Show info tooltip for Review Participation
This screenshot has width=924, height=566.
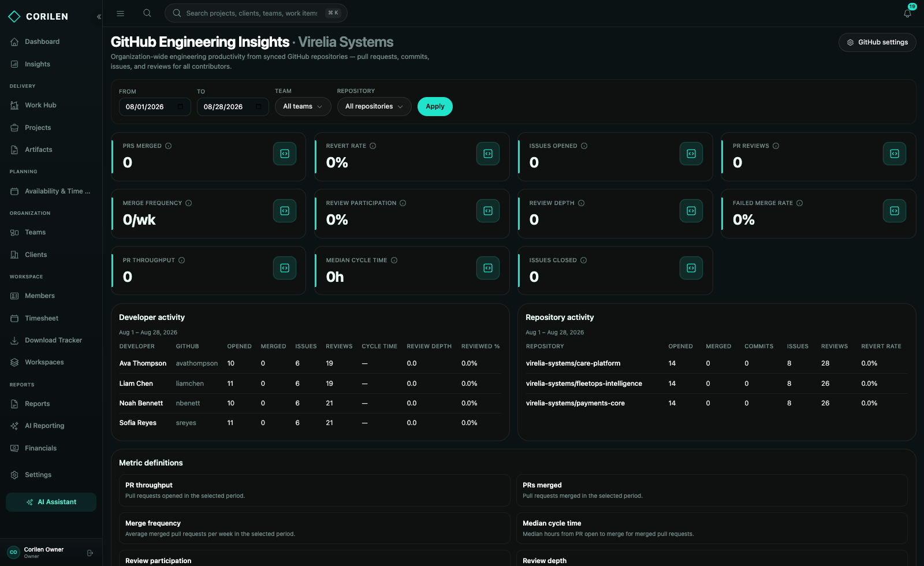[x=403, y=203]
